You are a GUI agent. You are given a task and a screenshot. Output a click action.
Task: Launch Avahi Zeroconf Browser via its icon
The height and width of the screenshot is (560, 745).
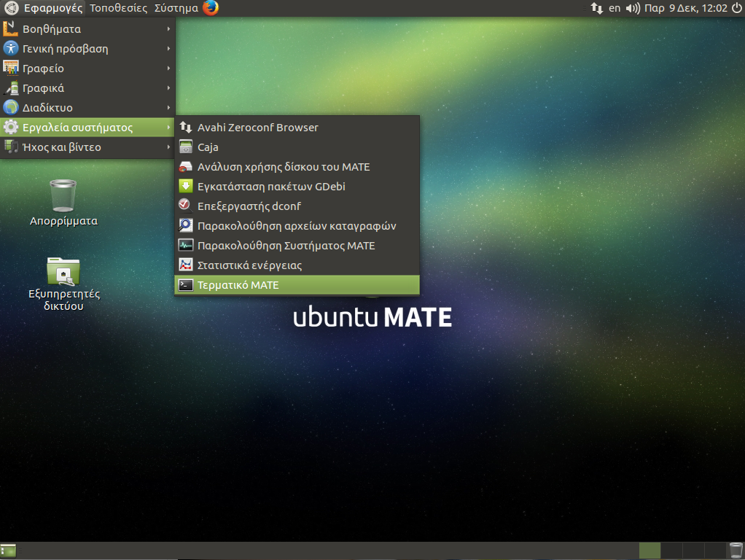point(186,127)
